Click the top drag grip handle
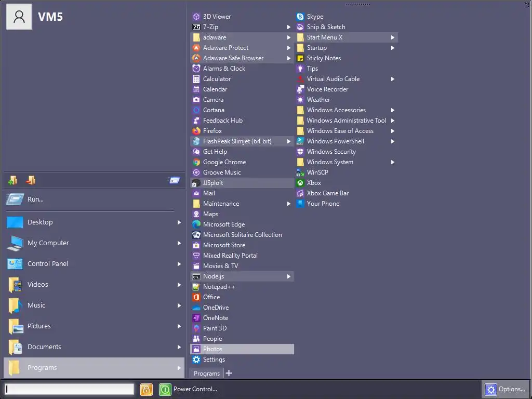The width and height of the screenshot is (532, 399). tap(357, 4)
